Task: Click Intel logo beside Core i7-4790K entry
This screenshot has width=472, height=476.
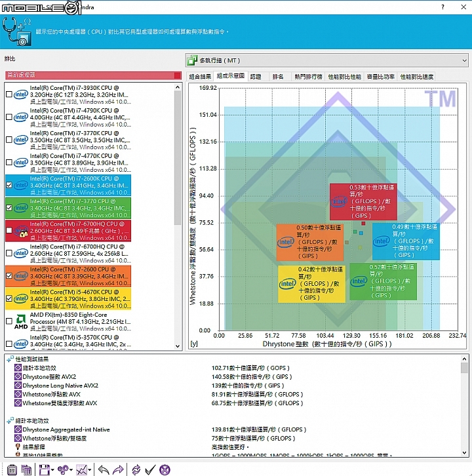Action: (21, 117)
